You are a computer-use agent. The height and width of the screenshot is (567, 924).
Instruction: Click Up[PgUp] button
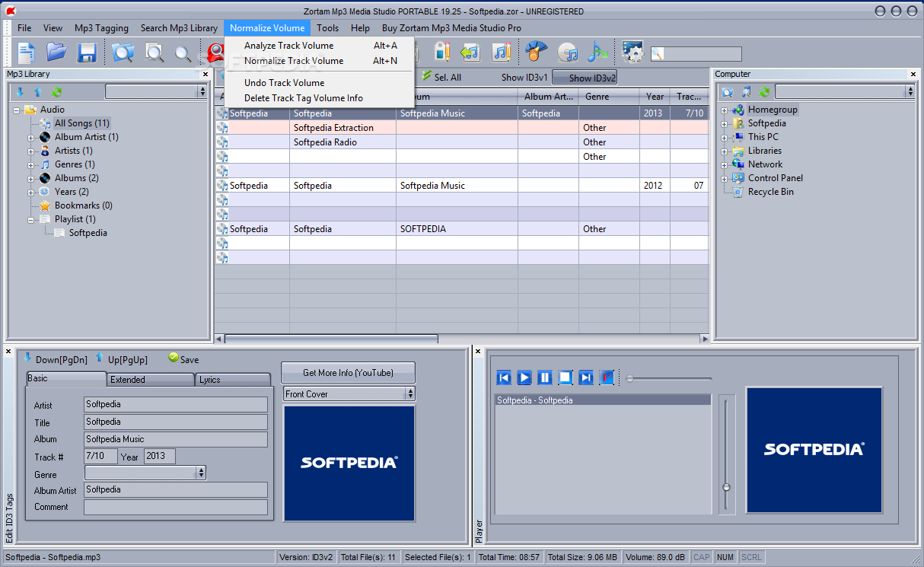(x=122, y=359)
